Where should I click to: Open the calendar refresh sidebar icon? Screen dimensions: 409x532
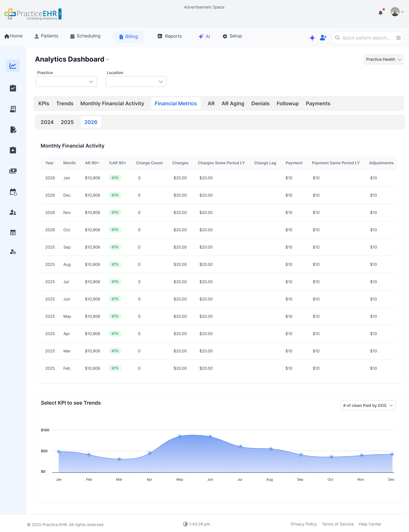pos(13,192)
